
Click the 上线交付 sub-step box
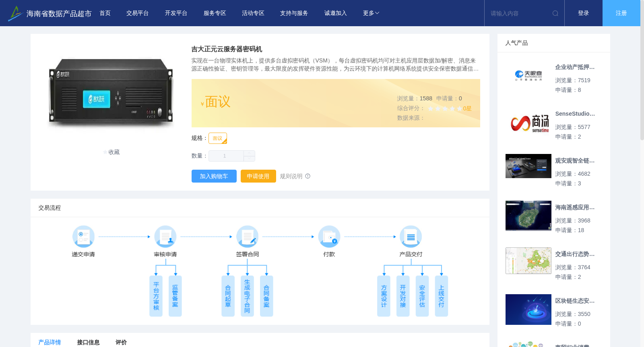[x=442, y=296]
